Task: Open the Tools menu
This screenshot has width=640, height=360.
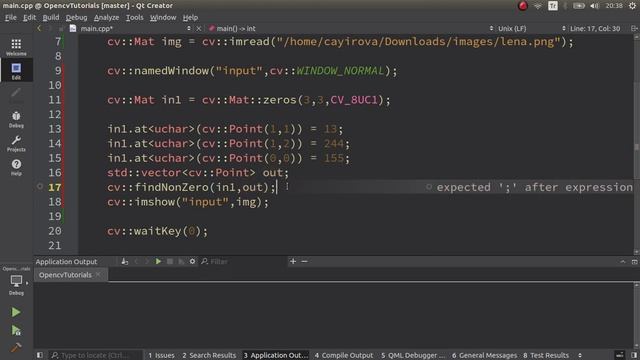Action: point(134,17)
